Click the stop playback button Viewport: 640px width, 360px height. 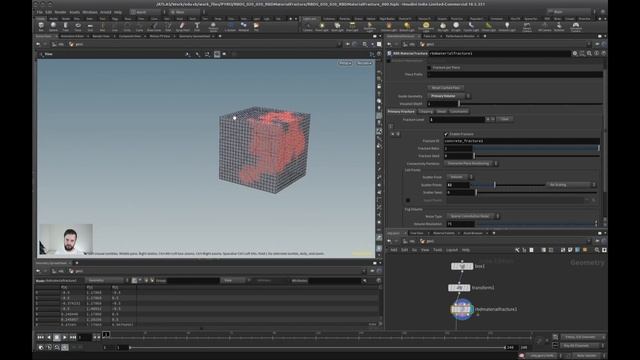click(57, 337)
